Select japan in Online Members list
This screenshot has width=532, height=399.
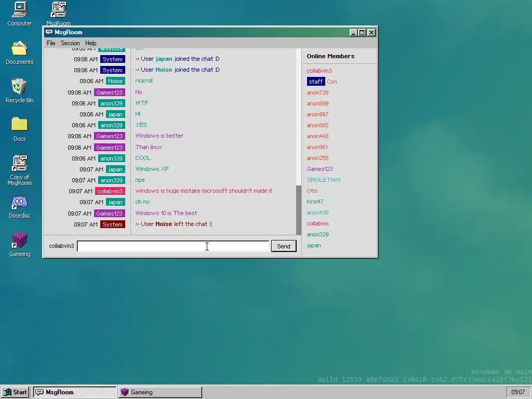coord(314,245)
